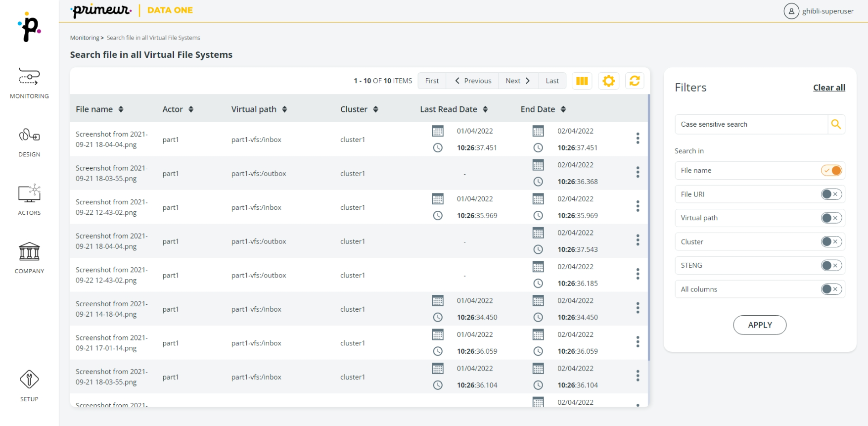The image size is (868, 426).
Task: Open actions menu for 12-43-02.png outbox row
Action: (638, 274)
